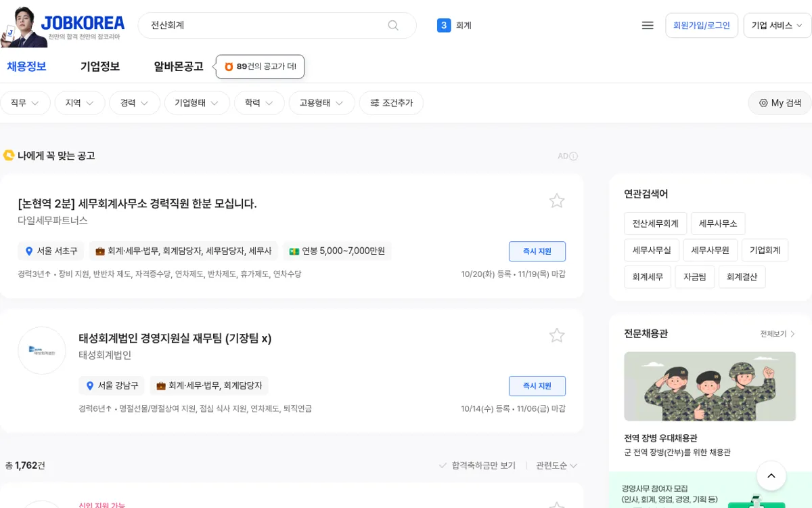Switch to the 알바몬공고 tab
This screenshot has width=812, height=508.
[x=179, y=66]
